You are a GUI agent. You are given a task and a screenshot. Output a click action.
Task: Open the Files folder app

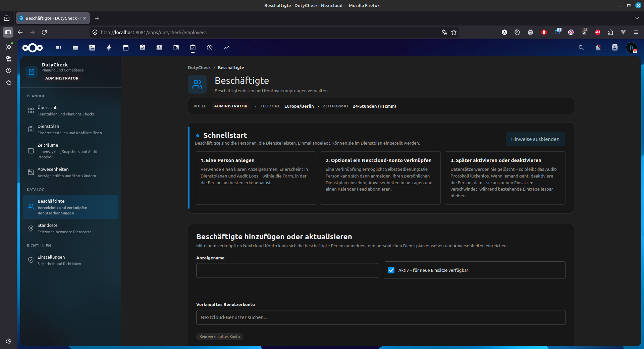click(75, 48)
